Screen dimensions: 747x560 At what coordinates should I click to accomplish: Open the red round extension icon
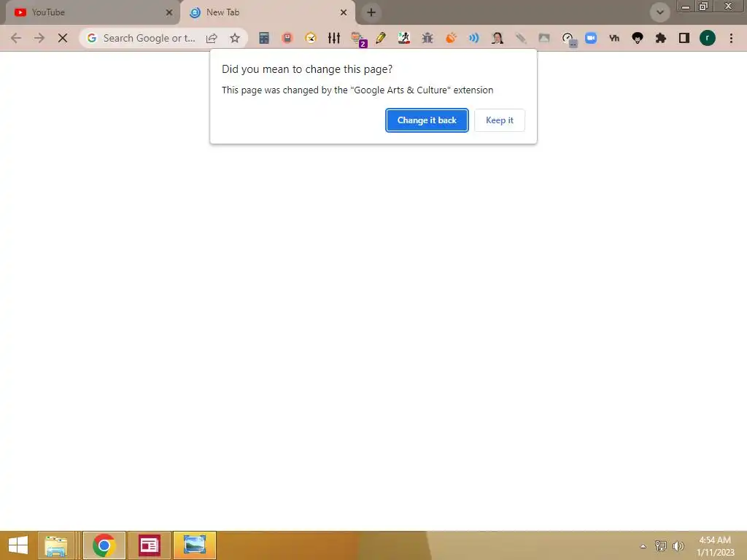click(287, 38)
